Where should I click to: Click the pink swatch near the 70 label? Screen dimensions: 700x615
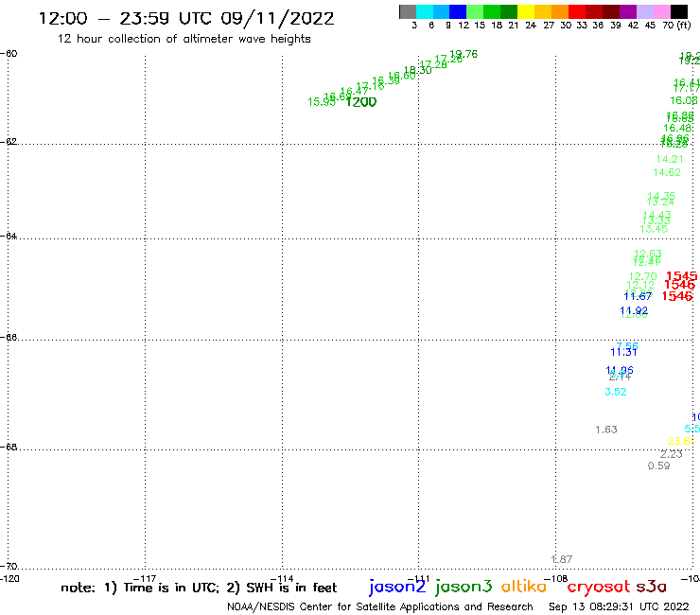click(x=661, y=12)
